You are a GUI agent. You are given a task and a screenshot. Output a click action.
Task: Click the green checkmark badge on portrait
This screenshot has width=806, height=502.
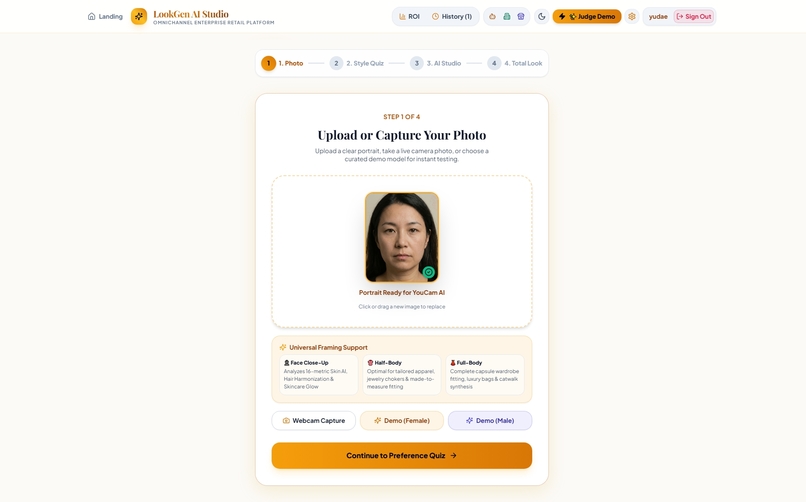pos(429,272)
